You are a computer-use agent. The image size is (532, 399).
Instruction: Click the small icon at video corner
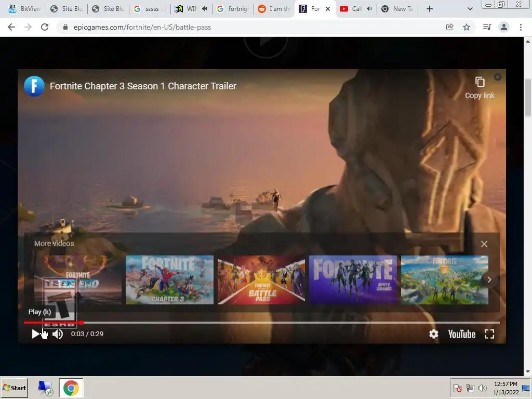[x=498, y=77]
